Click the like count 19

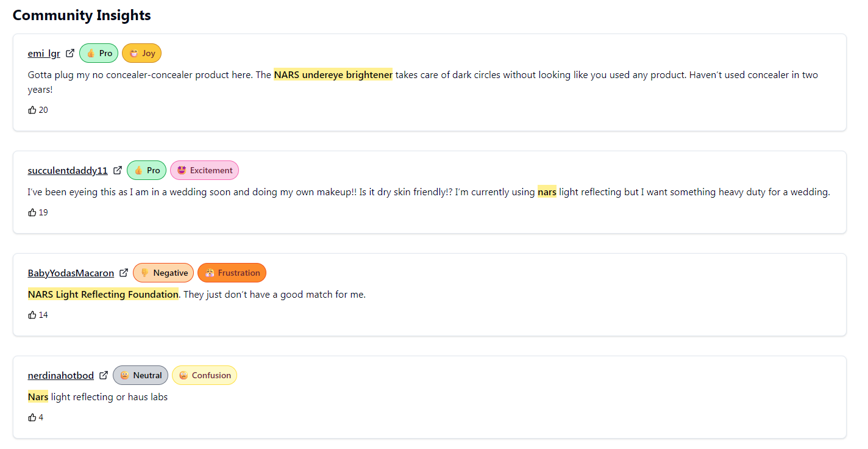click(x=43, y=212)
